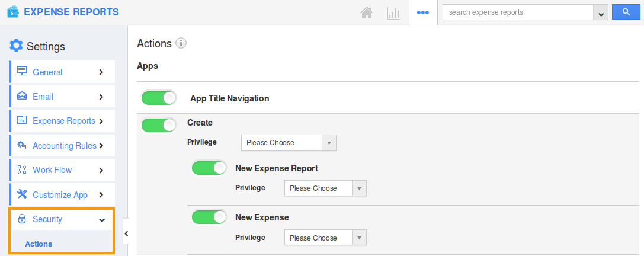Toggle the New Expense Report switch
The height and width of the screenshot is (256, 644).
(x=209, y=168)
